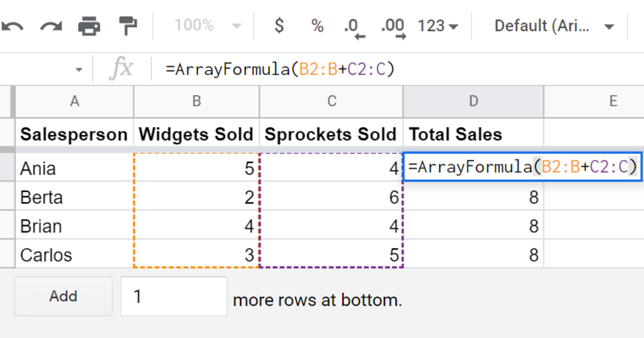Open the name box dropdown arrow
Viewport: 644px width, 338px height.
coord(79,70)
